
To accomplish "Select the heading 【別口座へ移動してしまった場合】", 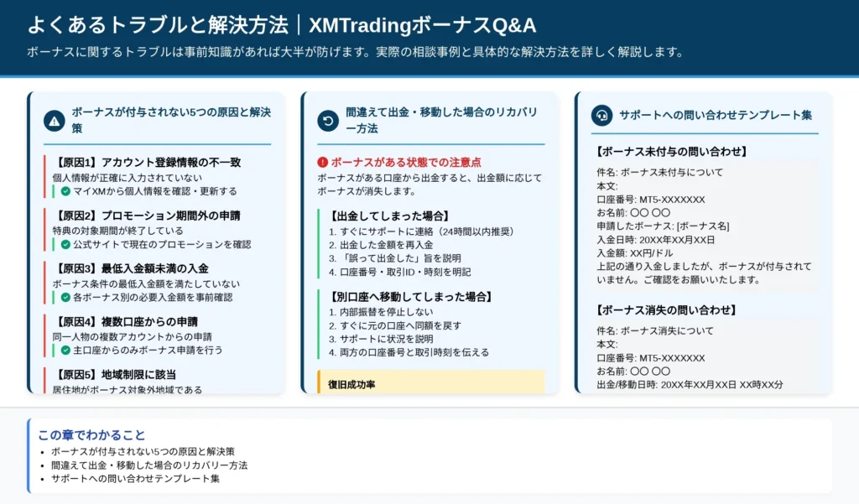I will 409,297.
